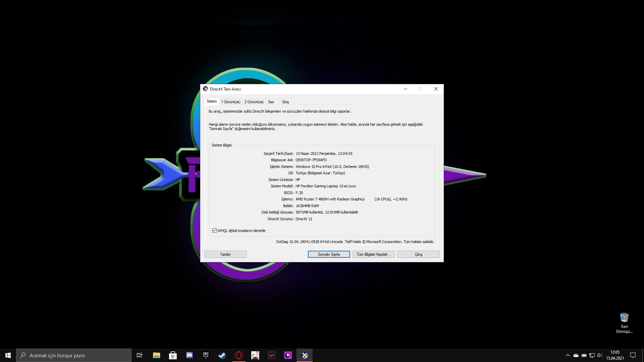Open the Giriş tab

pos(285,102)
